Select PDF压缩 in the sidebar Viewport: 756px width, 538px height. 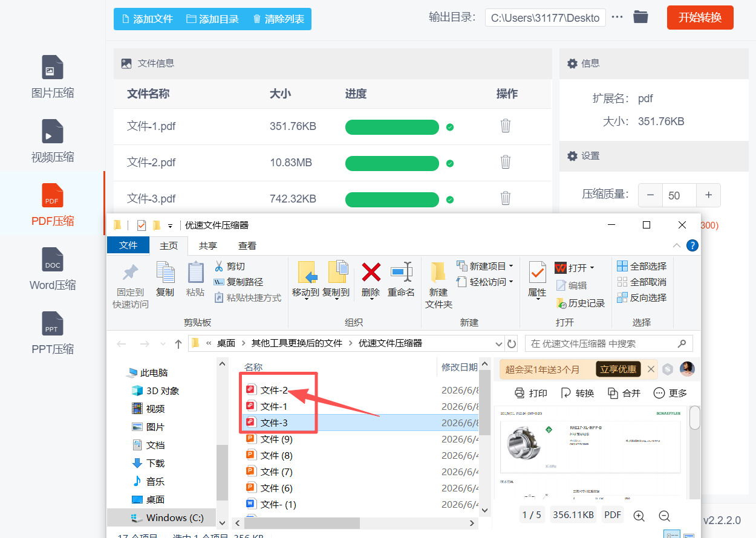coord(53,205)
